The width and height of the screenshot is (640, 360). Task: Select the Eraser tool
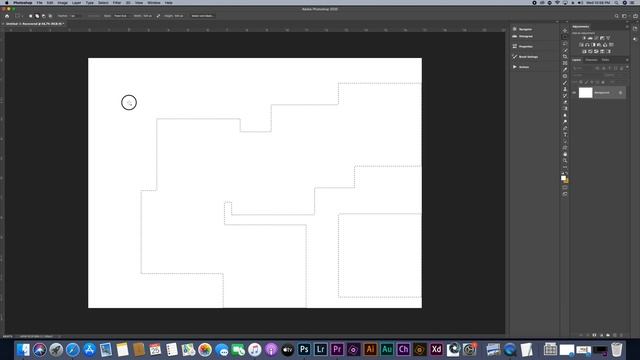tap(565, 102)
